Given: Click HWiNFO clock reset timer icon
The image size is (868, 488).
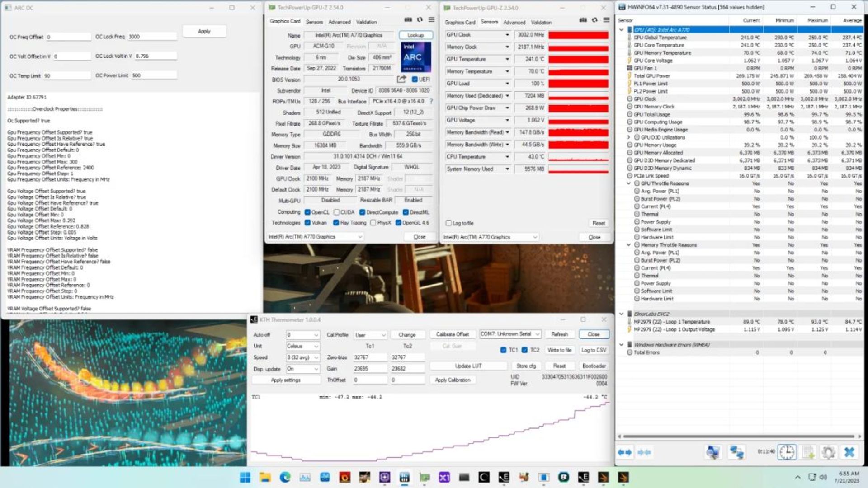Looking at the screenshot, I should (x=787, y=452).
